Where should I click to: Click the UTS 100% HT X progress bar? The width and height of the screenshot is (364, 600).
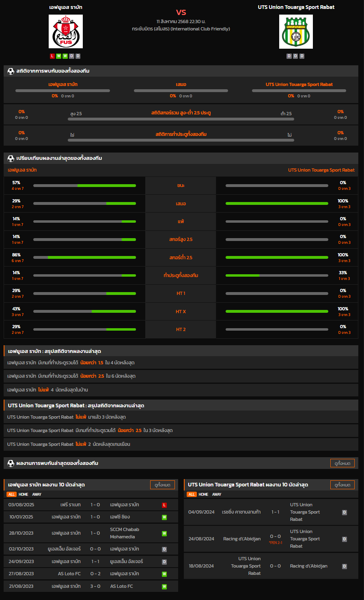(277, 312)
